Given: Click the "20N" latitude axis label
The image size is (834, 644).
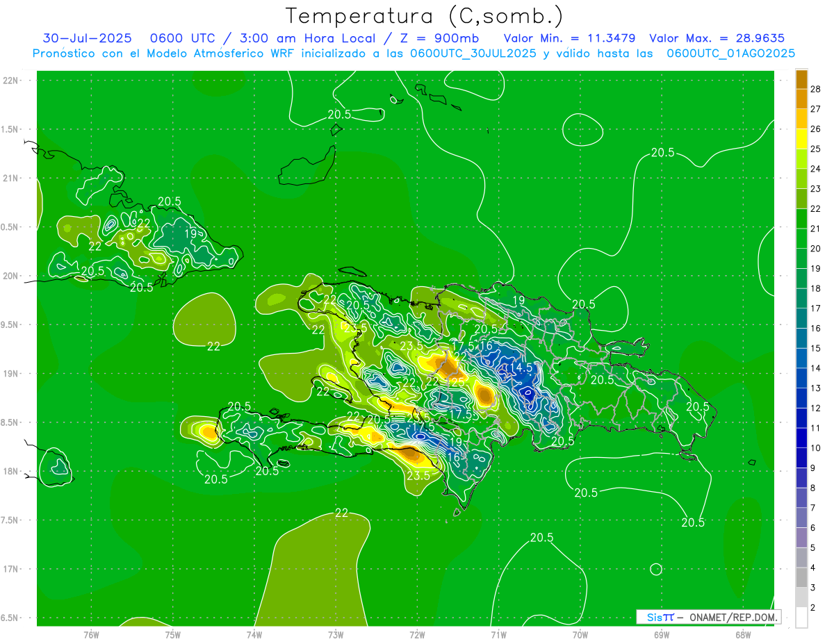Looking at the screenshot, I should [12, 276].
